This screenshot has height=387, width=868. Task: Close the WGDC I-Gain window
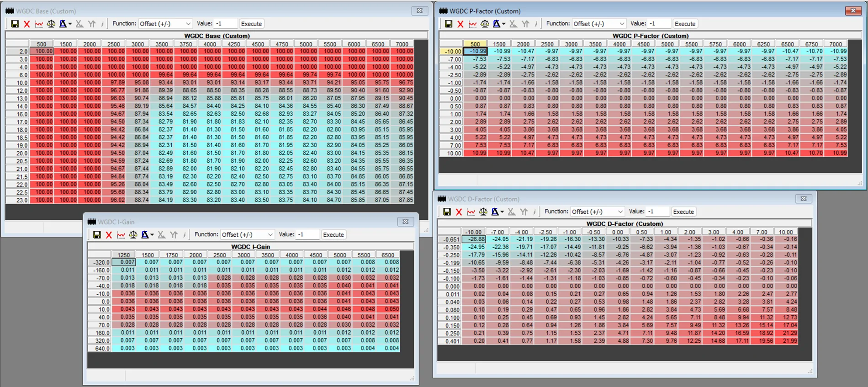[405, 222]
